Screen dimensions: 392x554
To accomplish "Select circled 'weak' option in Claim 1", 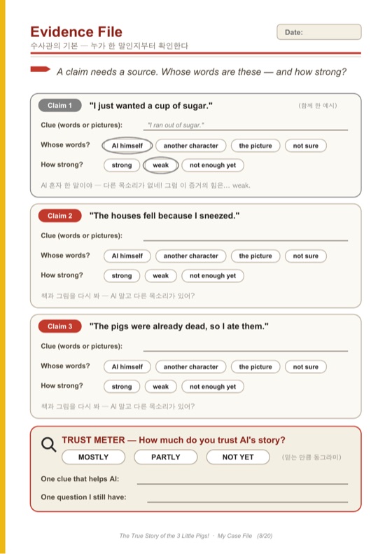I will pos(161,165).
